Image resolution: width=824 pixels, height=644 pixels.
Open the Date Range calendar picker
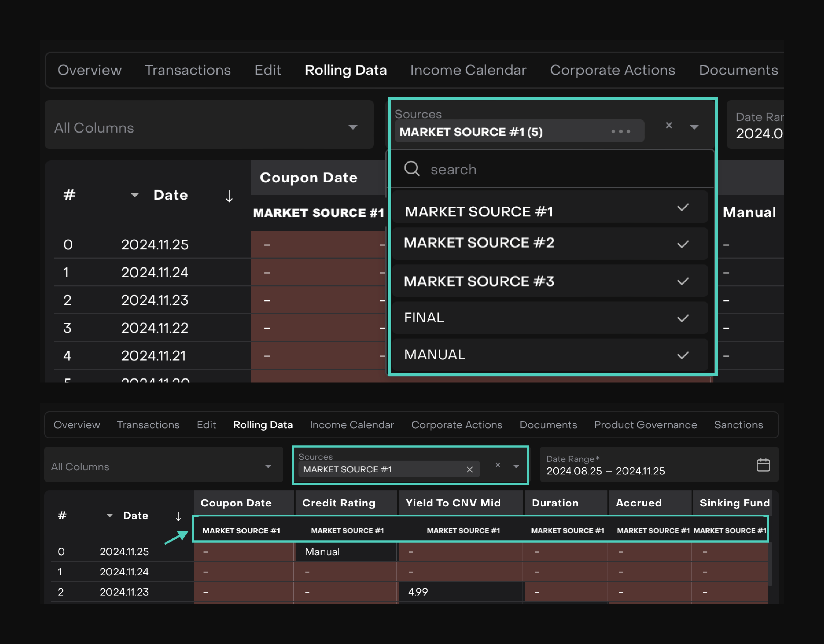click(x=763, y=465)
